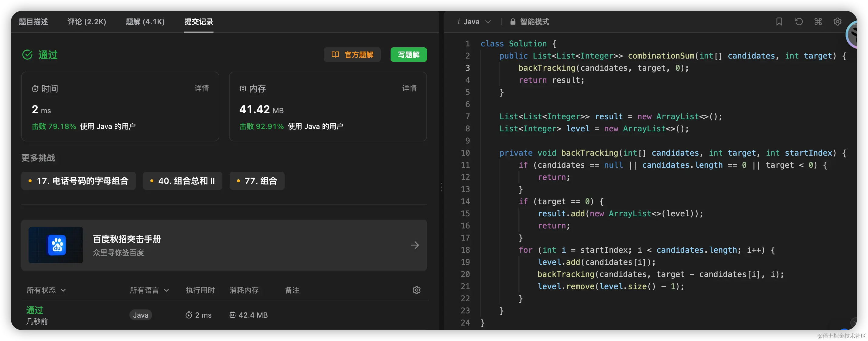View 详情 for time stats
The image size is (868, 341).
click(201, 88)
